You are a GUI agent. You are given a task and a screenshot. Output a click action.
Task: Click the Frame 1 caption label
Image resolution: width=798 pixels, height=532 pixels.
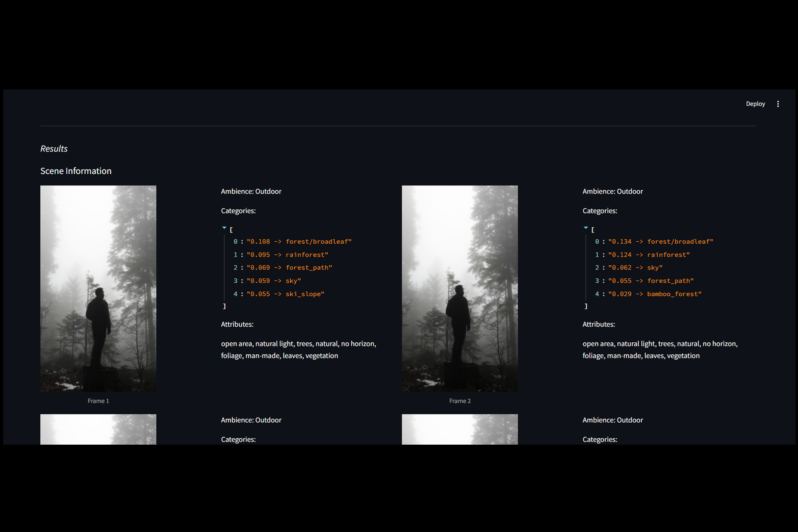pos(98,401)
